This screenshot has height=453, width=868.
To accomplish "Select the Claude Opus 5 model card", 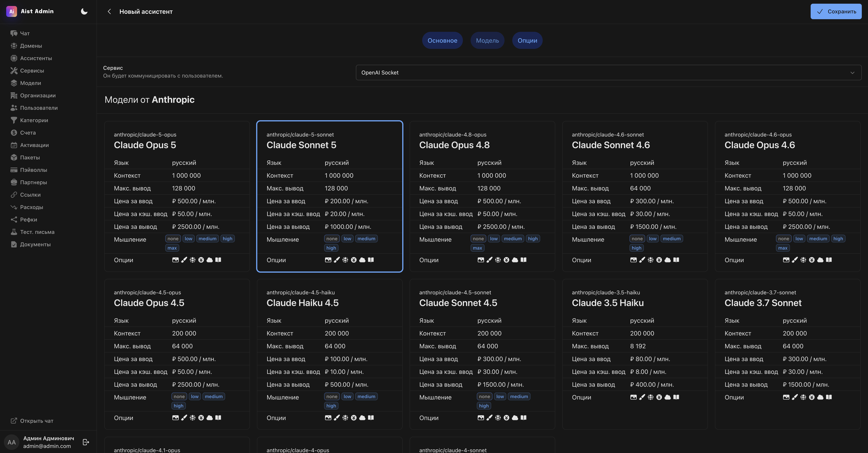I will pos(177,196).
